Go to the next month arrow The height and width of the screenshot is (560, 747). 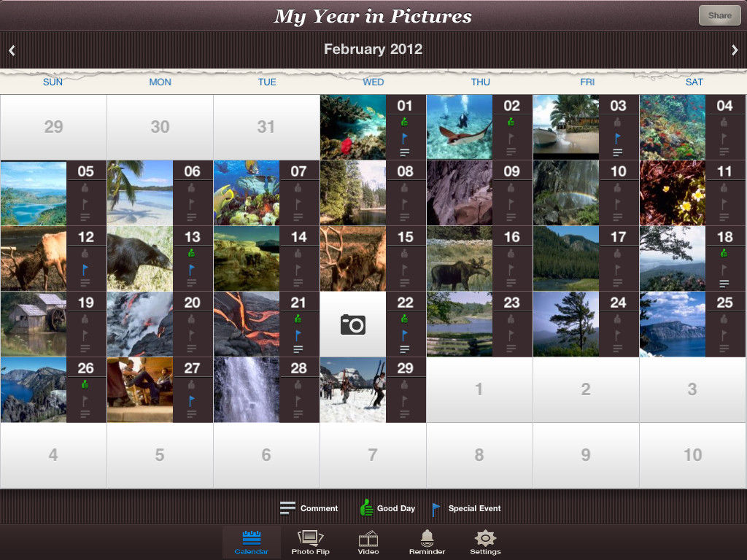pyautogui.click(x=735, y=50)
